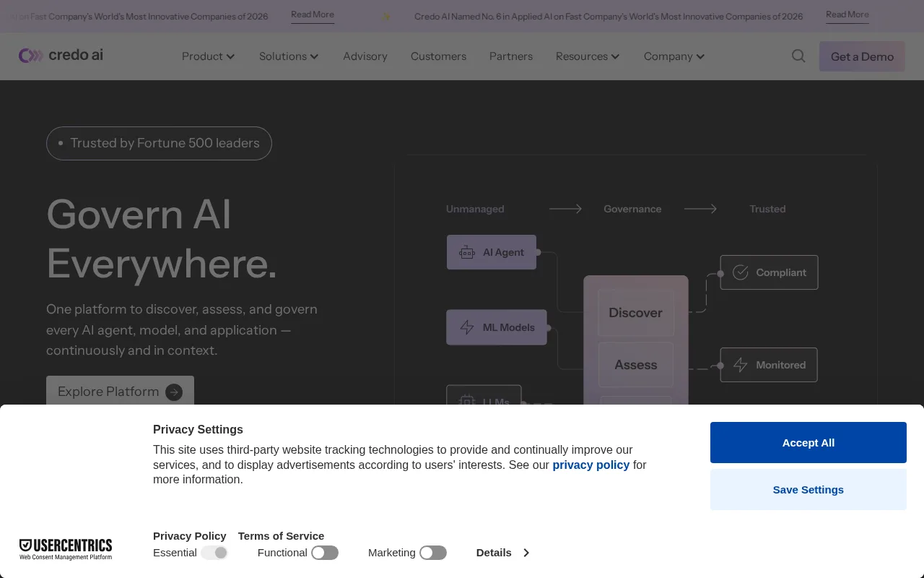Expand the Product menu

pyautogui.click(x=208, y=56)
